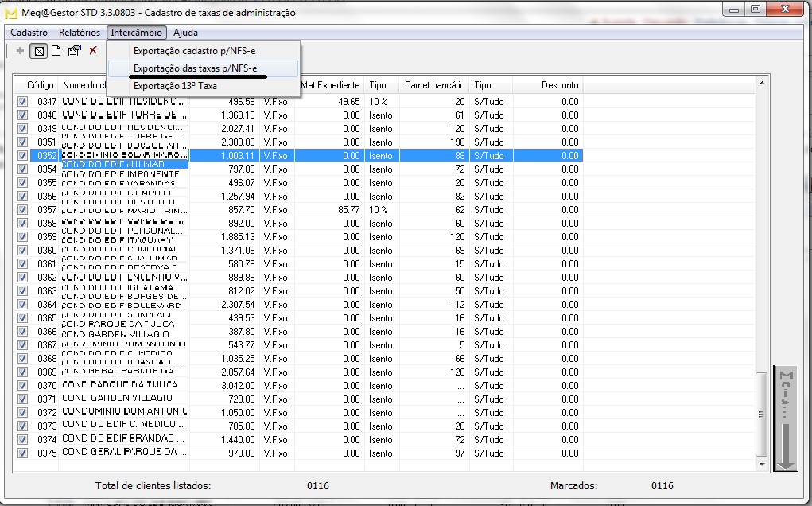The image size is (812, 506).
Task: Click the Meg@Gestor envelope title bar icon
Action: 11,13
